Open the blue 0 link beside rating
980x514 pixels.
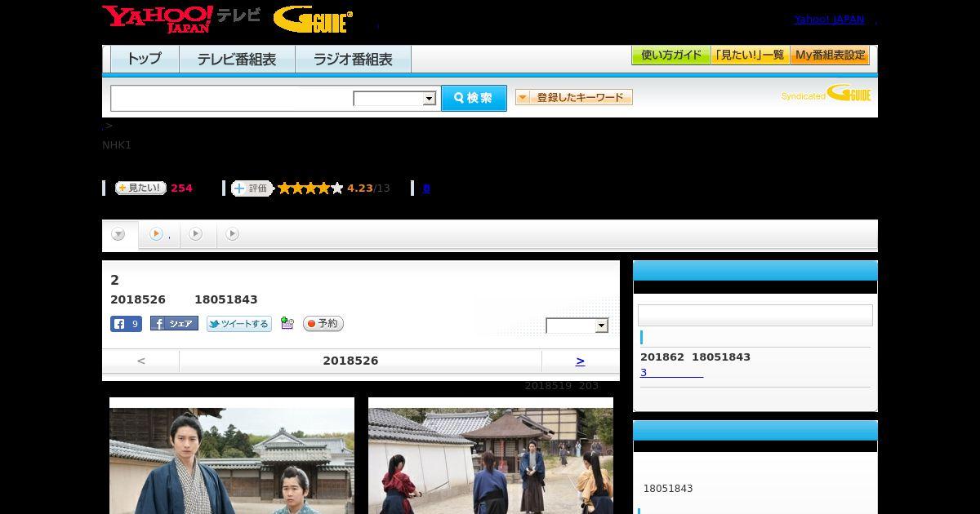pos(426,188)
